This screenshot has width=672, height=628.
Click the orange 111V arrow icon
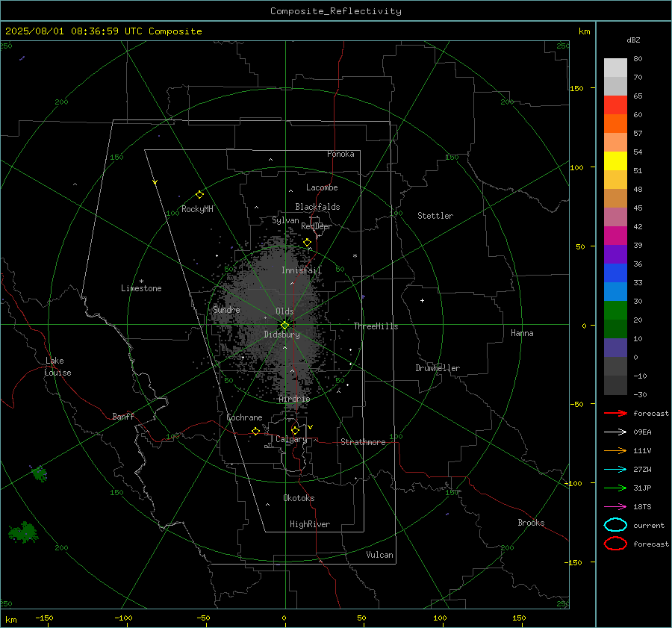pos(615,450)
